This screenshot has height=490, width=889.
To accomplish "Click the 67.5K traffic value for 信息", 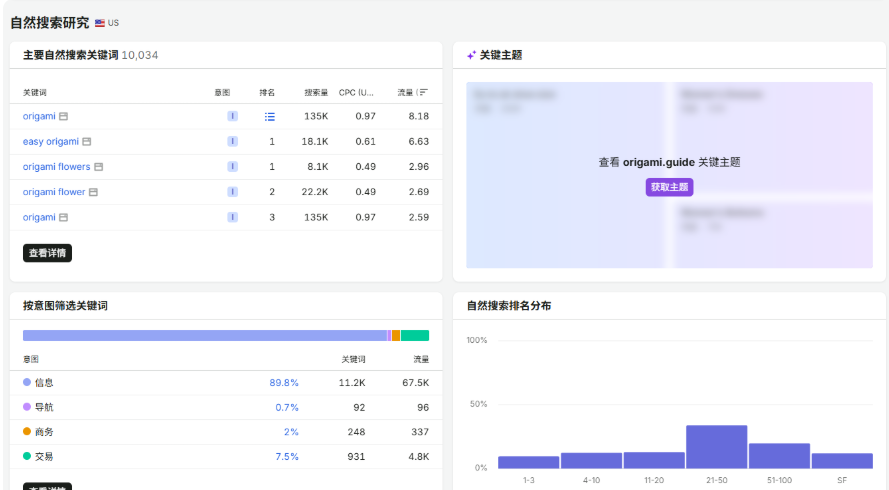I will (416, 383).
